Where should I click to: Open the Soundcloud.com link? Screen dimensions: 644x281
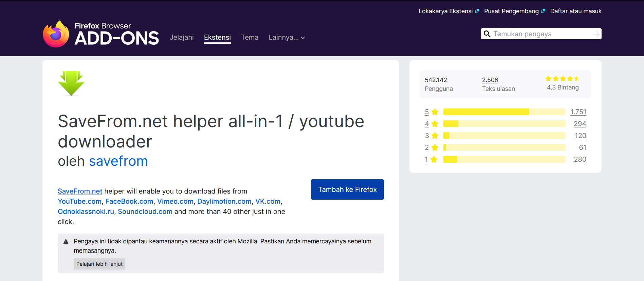click(145, 212)
